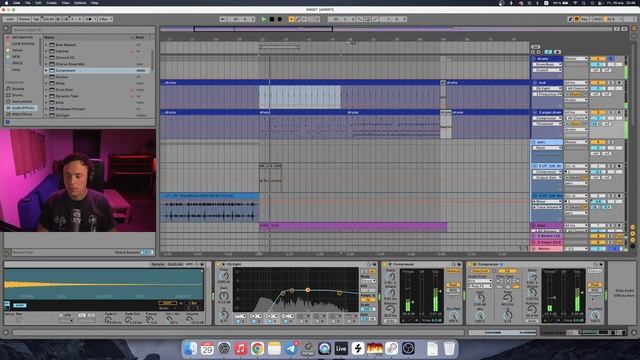
Task: Select Channel EQ in browser list
Action: [65, 58]
